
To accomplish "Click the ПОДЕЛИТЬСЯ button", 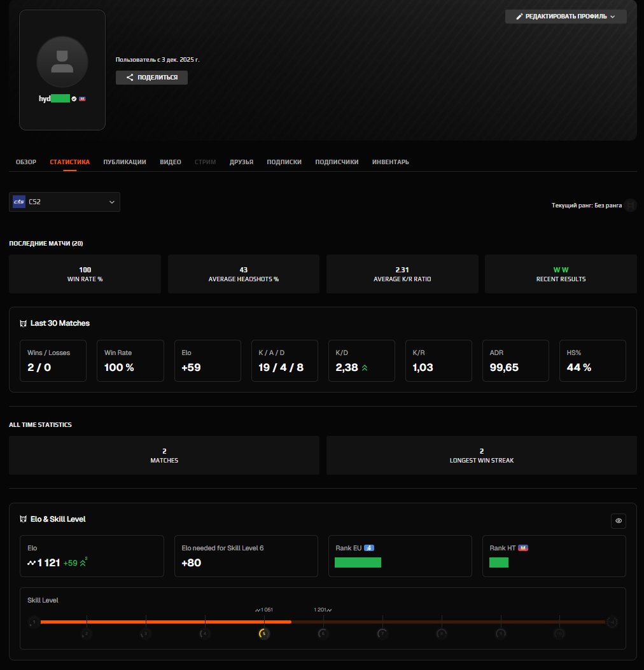I will [x=151, y=77].
